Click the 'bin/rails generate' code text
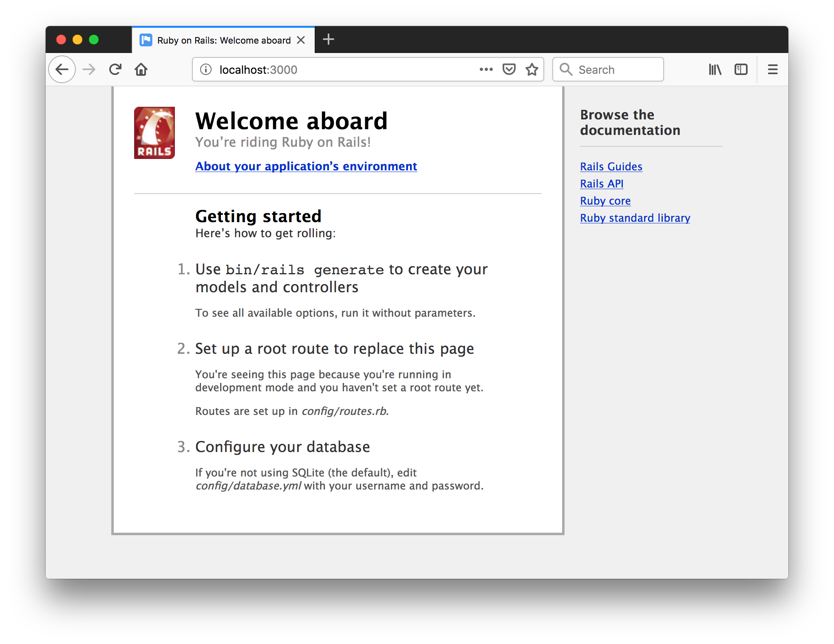 click(305, 270)
